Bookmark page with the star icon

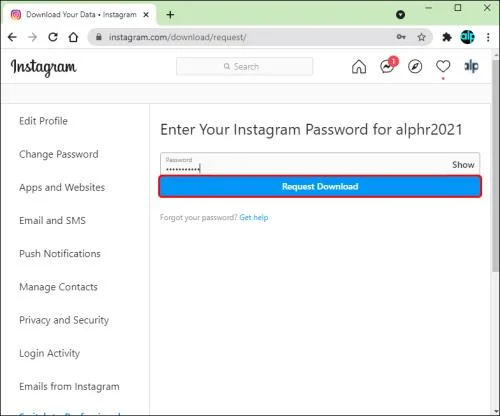click(421, 37)
